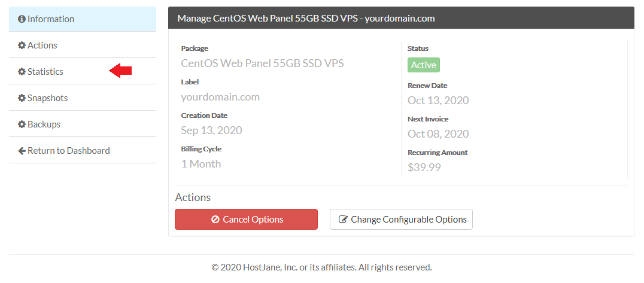644x283 pixels.
Task: Click the Change Configurable Options button
Action: click(401, 220)
